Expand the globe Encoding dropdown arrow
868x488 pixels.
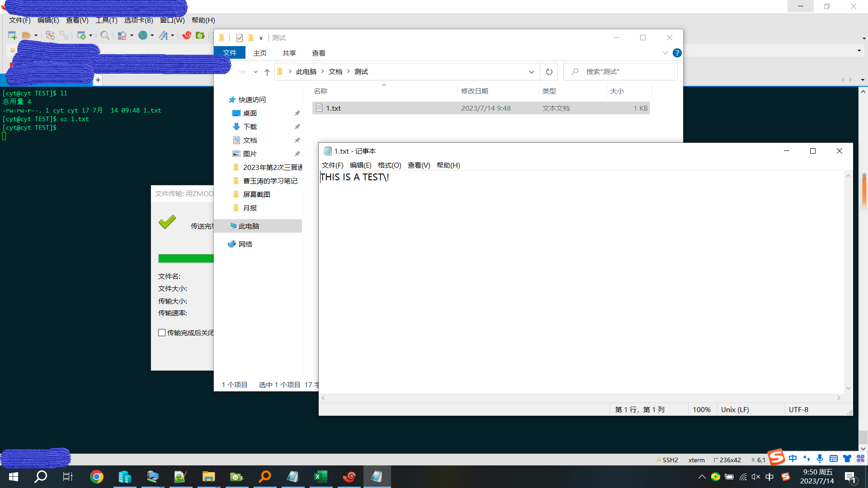152,35
